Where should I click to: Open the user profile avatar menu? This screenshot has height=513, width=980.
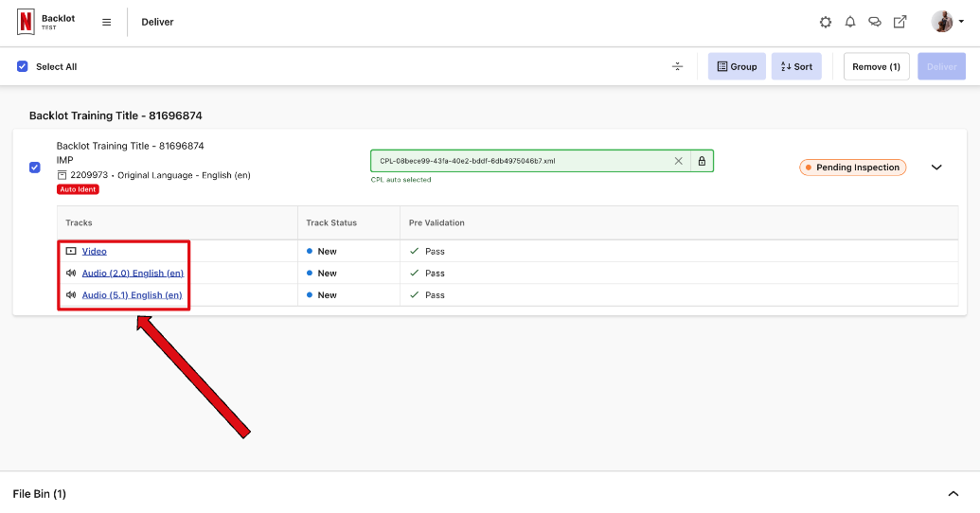coord(948,21)
